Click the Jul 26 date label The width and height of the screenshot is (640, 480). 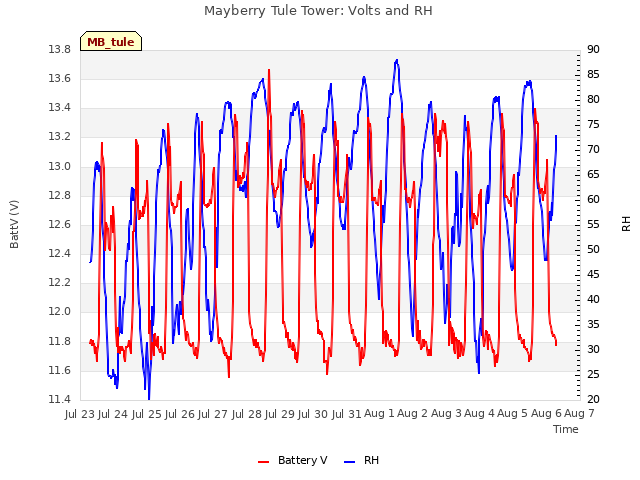[x=180, y=414]
